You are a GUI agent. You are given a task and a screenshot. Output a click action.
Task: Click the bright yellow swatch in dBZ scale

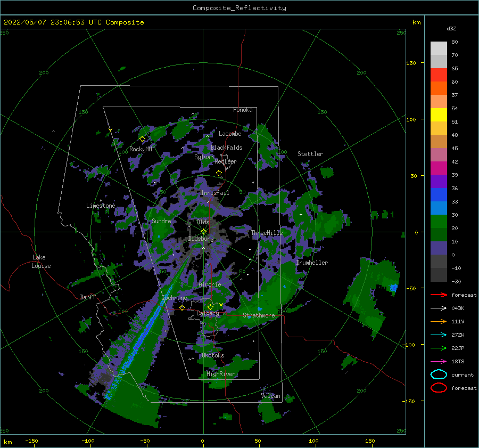(439, 115)
